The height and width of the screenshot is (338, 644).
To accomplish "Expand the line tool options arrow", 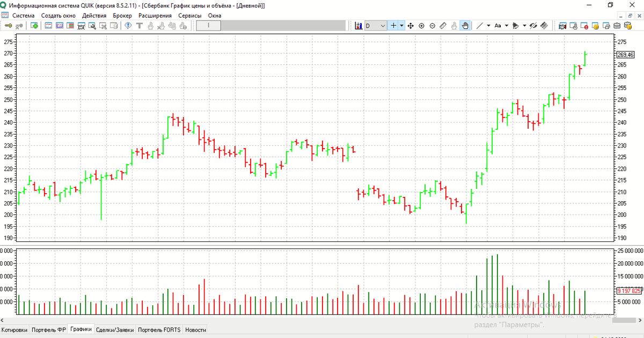I will (x=488, y=25).
